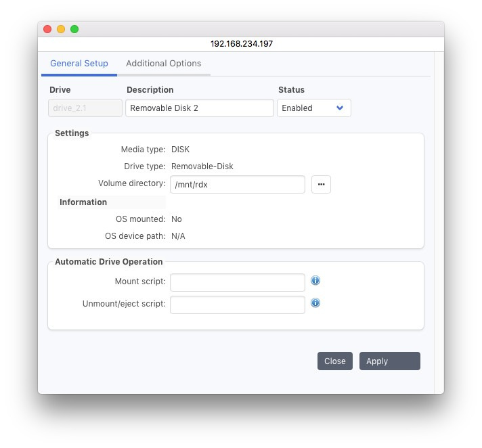Focus the Unmount/eject script field
Screen dimensions: 482x448
[237, 305]
